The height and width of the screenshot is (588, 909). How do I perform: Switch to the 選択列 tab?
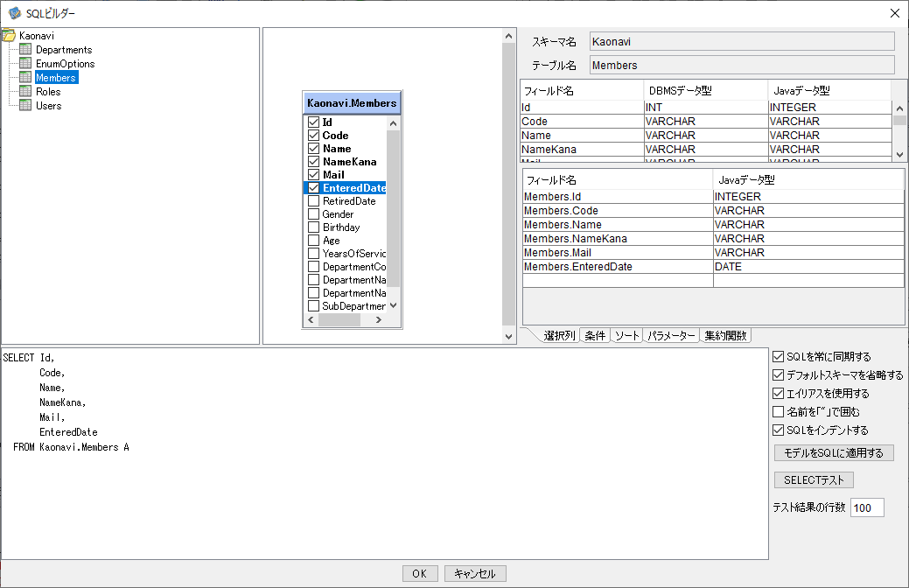click(x=559, y=335)
